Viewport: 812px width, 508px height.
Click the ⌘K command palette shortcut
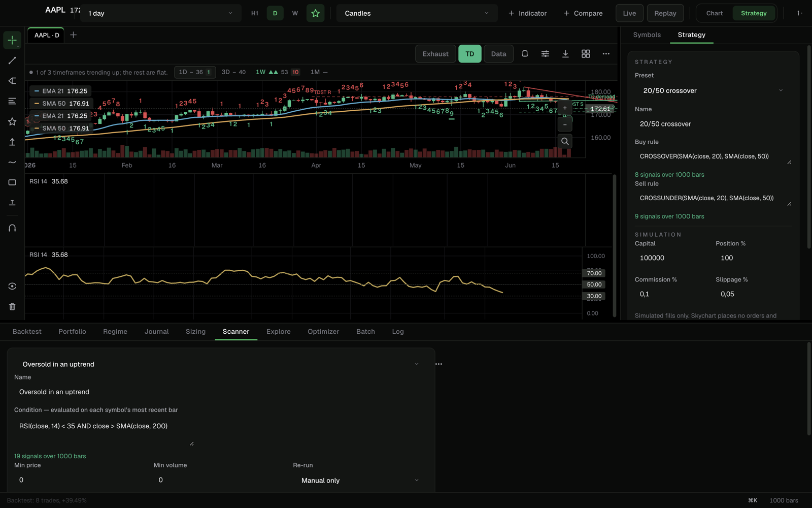coord(753,500)
